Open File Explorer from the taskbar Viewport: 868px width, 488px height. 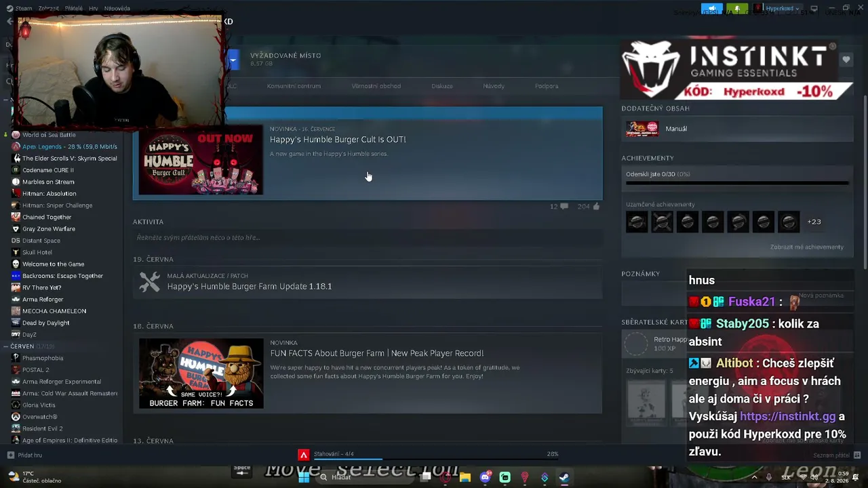465,477
